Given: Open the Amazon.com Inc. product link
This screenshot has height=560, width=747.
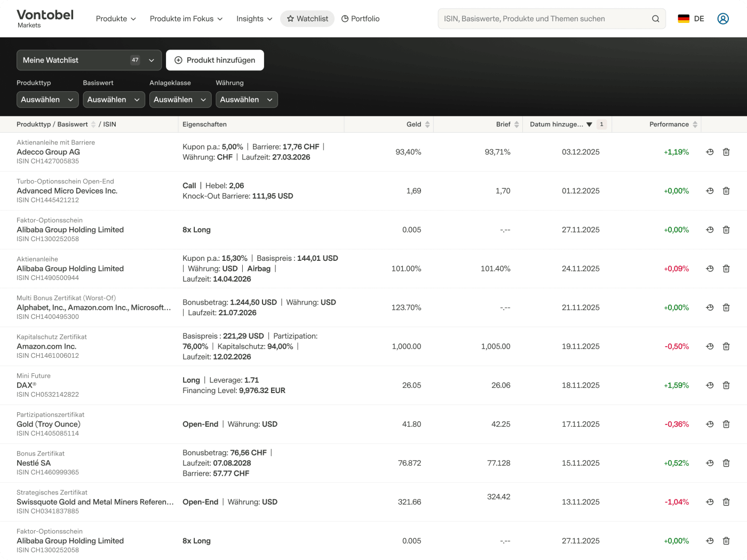Looking at the screenshot, I should click(x=46, y=347).
